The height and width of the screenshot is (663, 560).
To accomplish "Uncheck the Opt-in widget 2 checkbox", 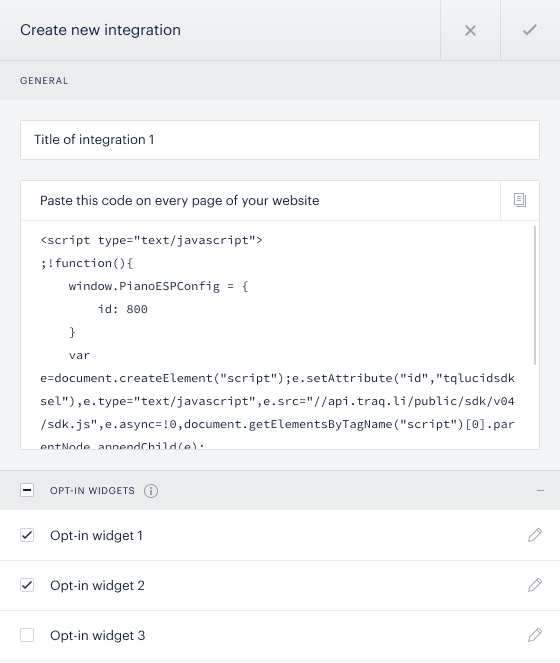I will pyautogui.click(x=27, y=585).
